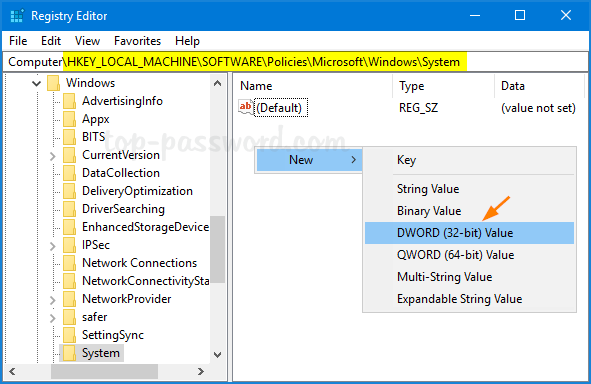Expand the NetworkProvider key
This screenshot has height=384, width=591.
(x=53, y=300)
